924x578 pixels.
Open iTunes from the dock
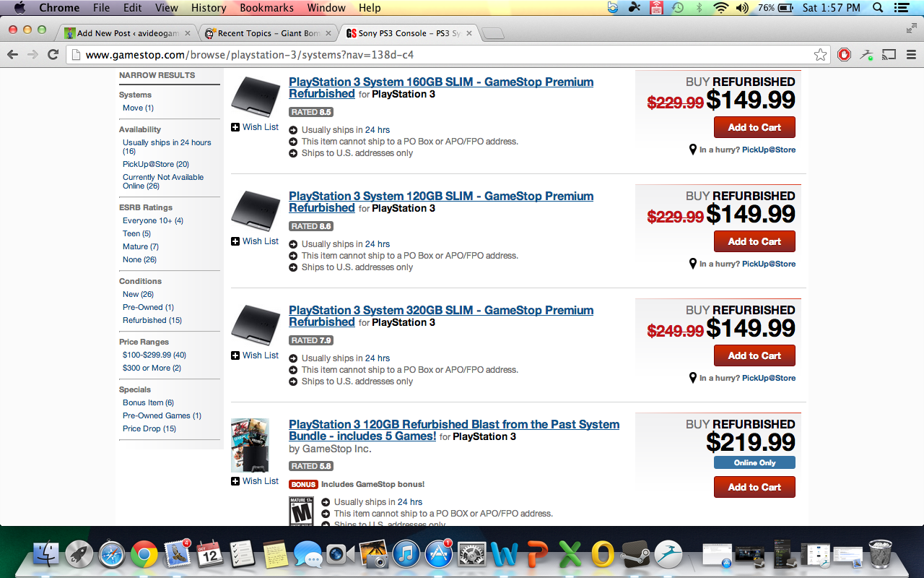tap(406, 554)
